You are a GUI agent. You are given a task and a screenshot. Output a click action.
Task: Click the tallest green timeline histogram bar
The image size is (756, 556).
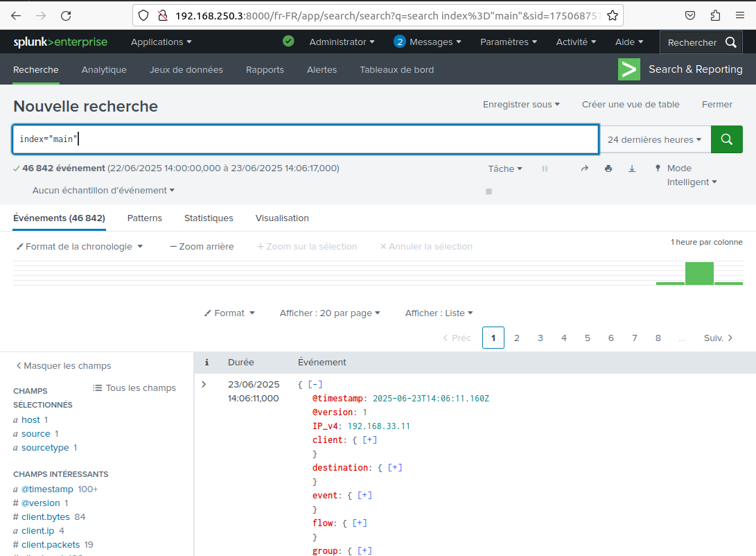tap(699, 273)
